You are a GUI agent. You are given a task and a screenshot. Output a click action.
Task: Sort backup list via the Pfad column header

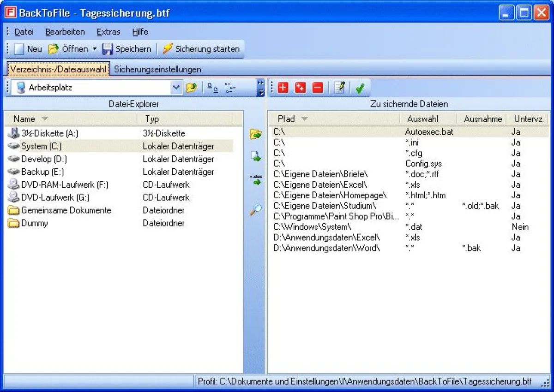coord(286,119)
